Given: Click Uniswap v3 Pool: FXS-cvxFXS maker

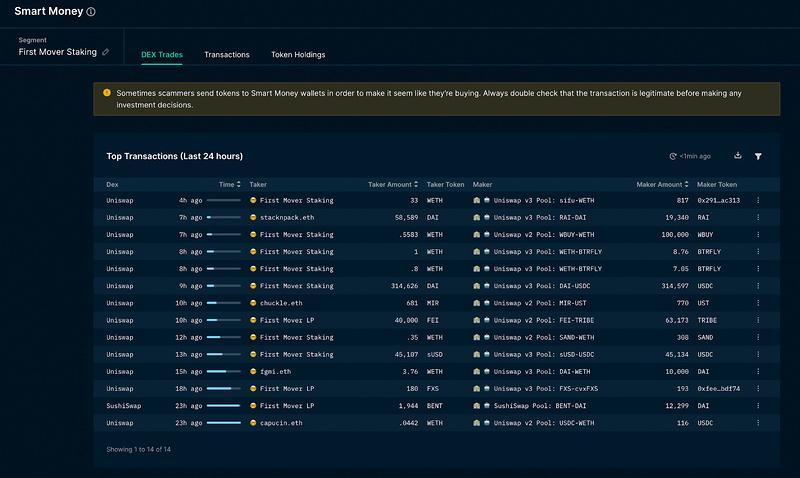Looking at the screenshot, I should click(x=546, y=389).
